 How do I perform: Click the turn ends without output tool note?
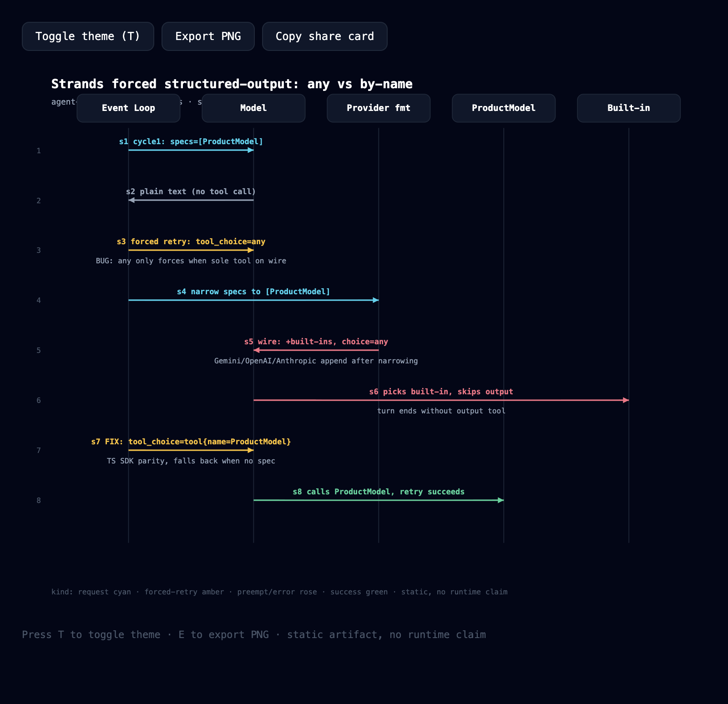[x=441, y=411]
